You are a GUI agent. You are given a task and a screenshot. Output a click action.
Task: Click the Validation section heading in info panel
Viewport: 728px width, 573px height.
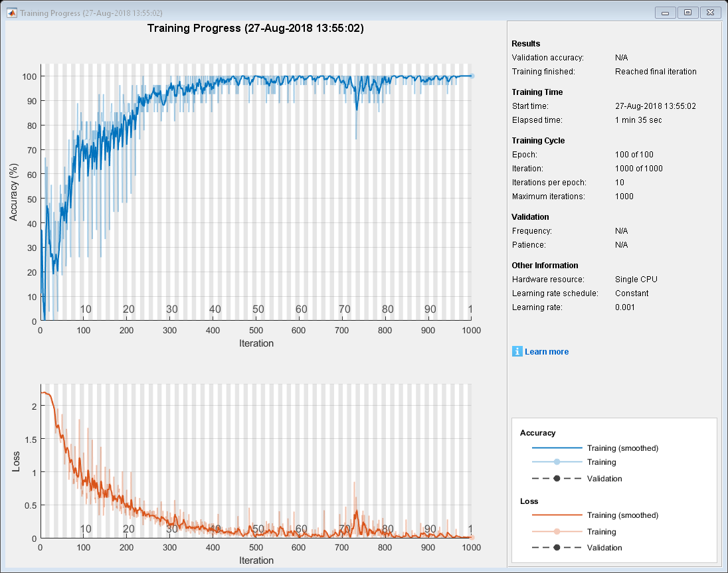pos(530,216)
